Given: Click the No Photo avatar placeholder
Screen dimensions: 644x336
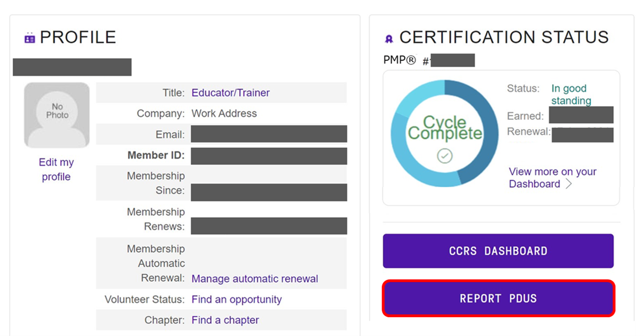Looking at the screenshot, I should tap(57, 115).
